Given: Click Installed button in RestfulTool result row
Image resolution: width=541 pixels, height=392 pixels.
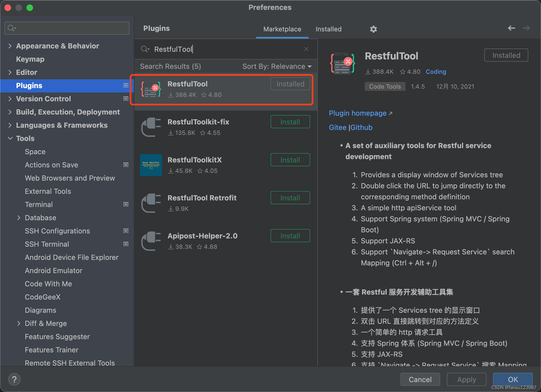Looking at the screenshot, I should tap(290, 84).
